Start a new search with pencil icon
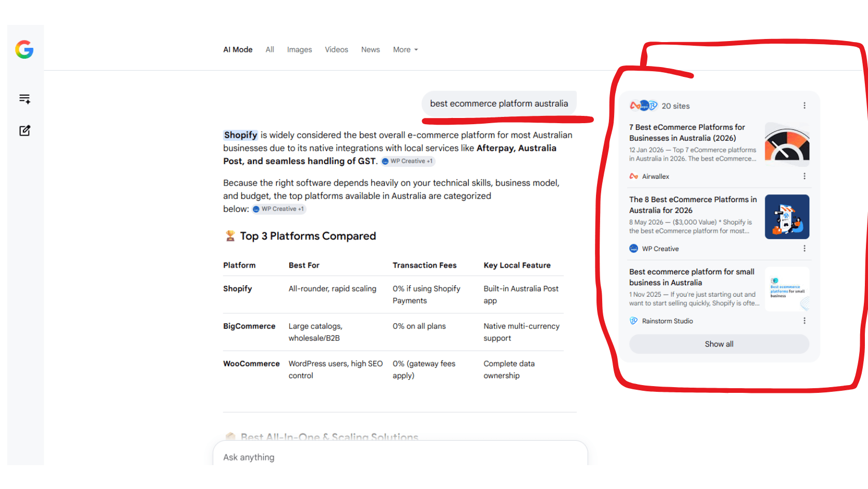Screen dimensions: 868x489 pyautogui.click(x=24, y=130)
